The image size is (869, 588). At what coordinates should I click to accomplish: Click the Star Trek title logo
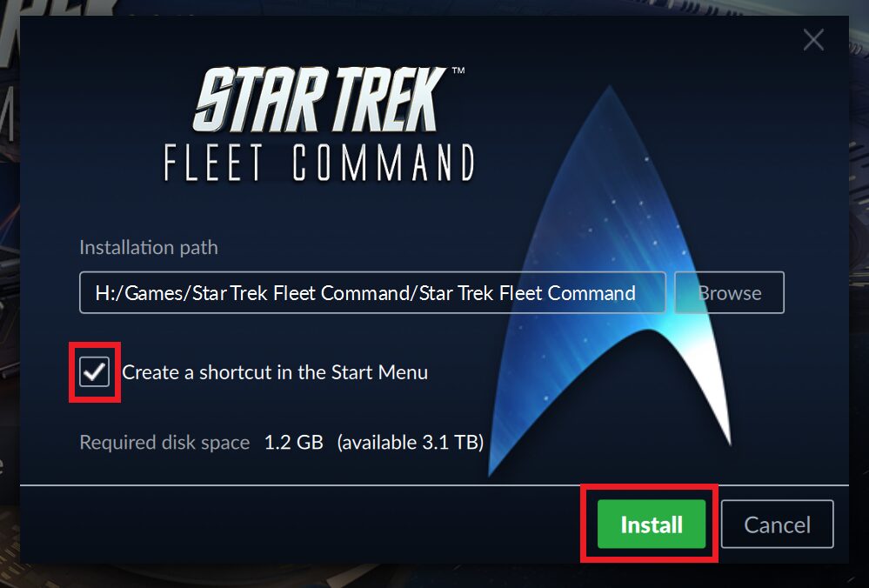[320, 100]
